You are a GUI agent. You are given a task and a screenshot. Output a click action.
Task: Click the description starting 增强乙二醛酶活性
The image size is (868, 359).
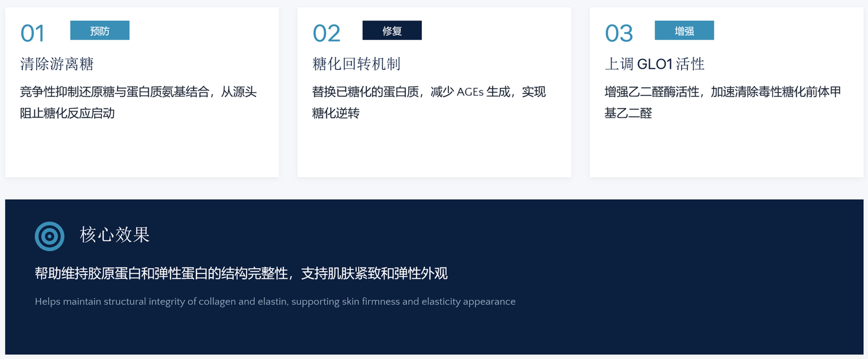pos(723,102)
